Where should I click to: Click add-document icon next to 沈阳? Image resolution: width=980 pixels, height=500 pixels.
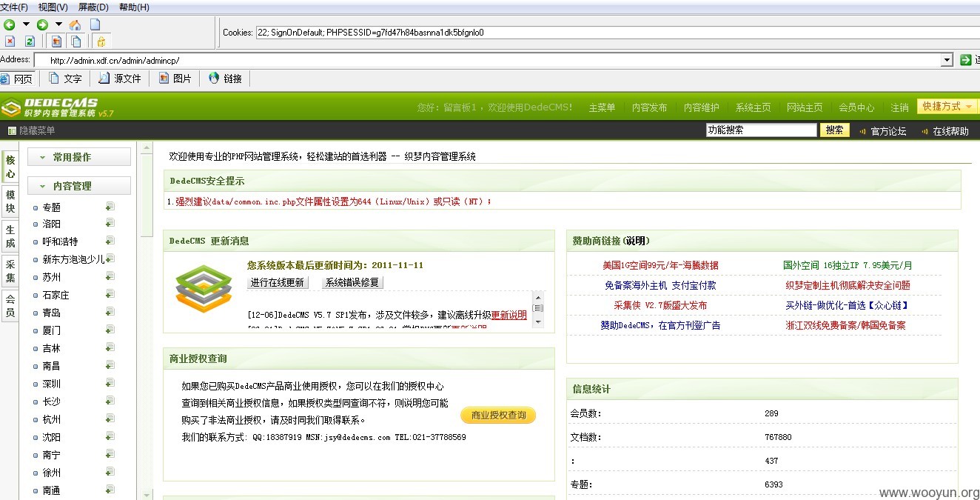[x=110, y=436]
